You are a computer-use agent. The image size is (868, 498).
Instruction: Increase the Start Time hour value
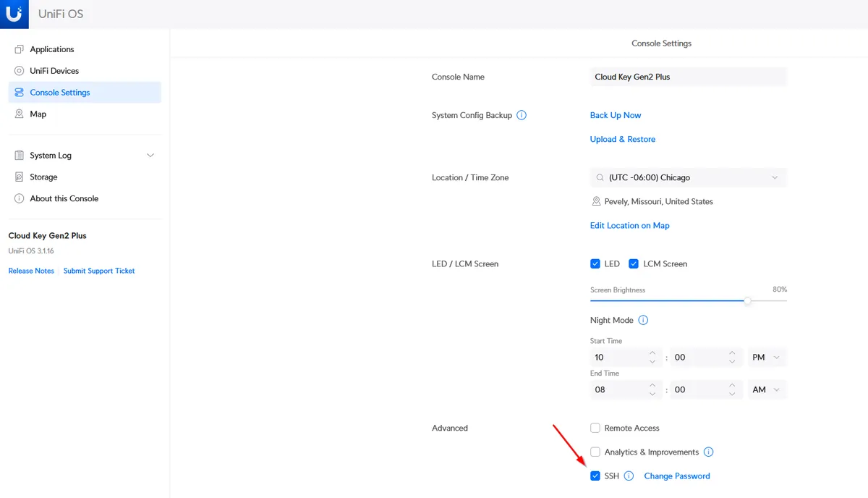pos(652,353)
